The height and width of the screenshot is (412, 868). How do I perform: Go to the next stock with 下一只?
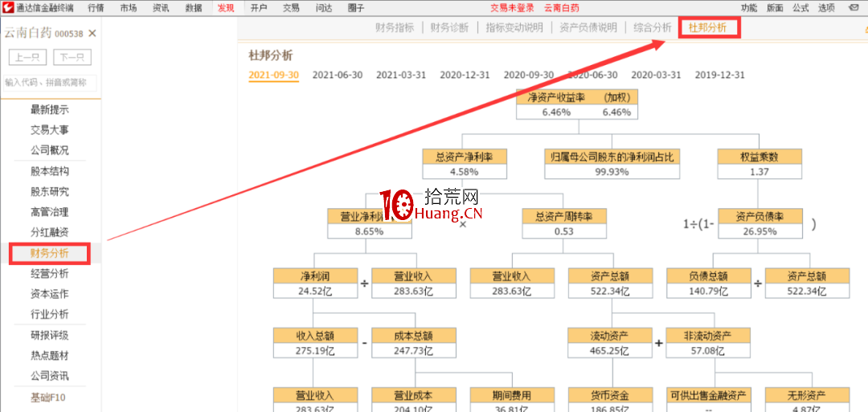coord(72,58)
